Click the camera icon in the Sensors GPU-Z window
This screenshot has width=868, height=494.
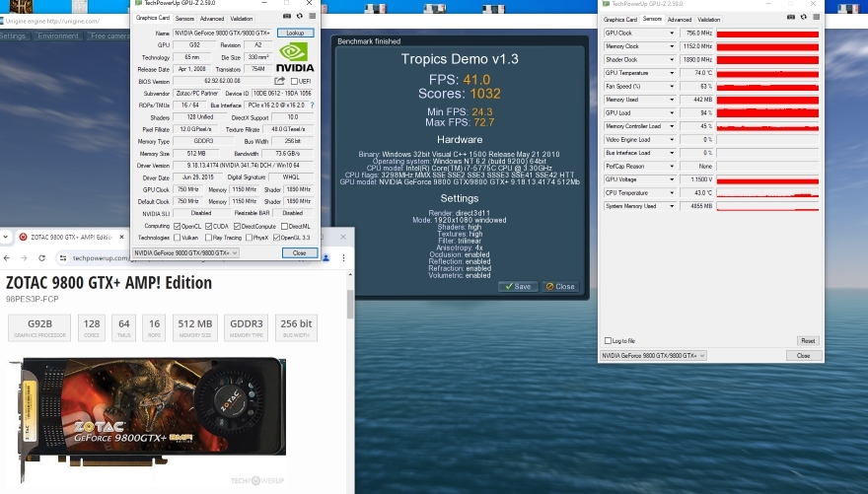(791, 17)
